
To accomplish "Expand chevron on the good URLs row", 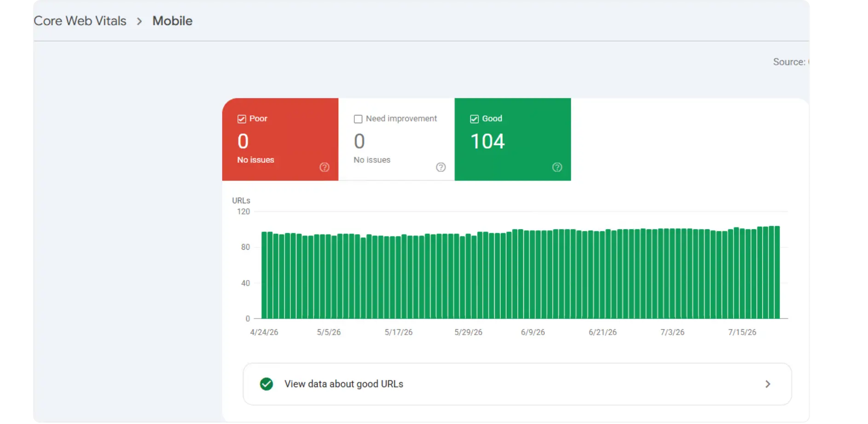I will 768,384.
